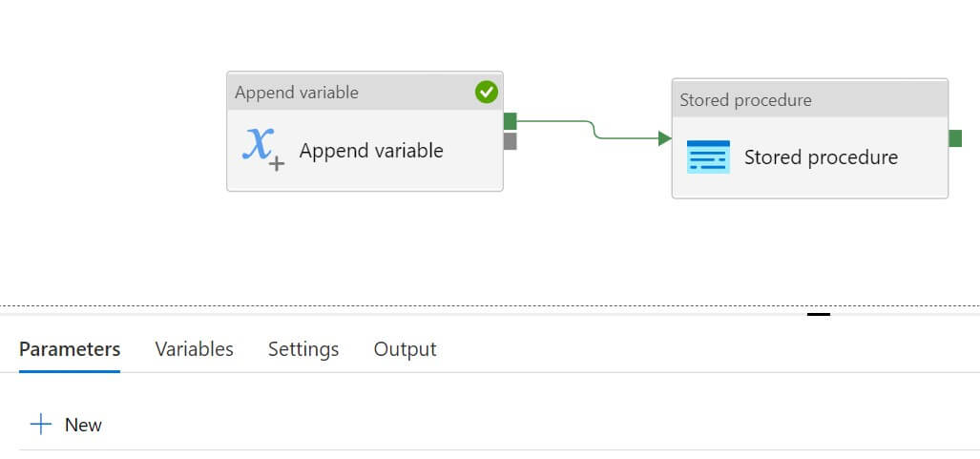Select the Stored procedure header bar
The width and height of the screenshot is (980, 459).
tap(809, 100)
